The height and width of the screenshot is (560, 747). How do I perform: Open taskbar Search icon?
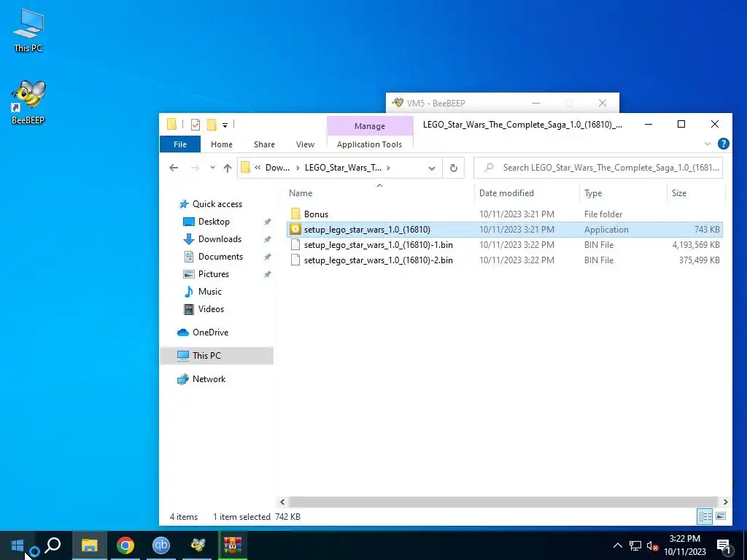[x=53, y=545]
